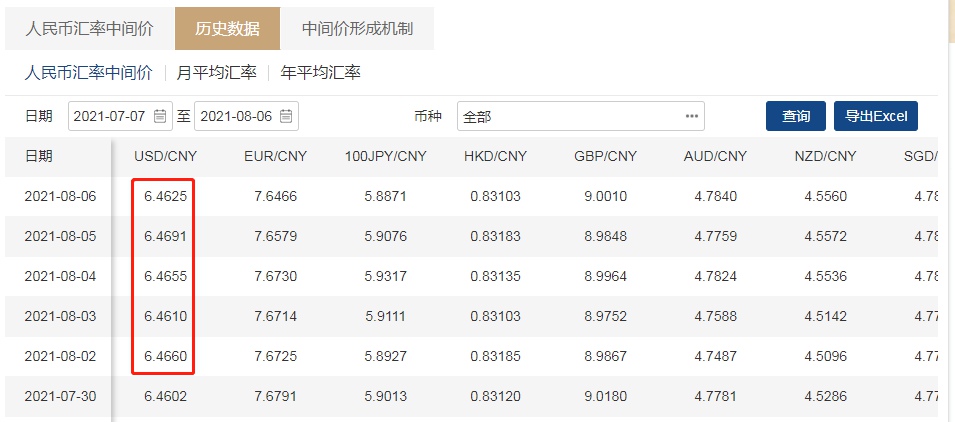
Task: Open the 中间价形成机制 tab
Action: coord(357,28)
